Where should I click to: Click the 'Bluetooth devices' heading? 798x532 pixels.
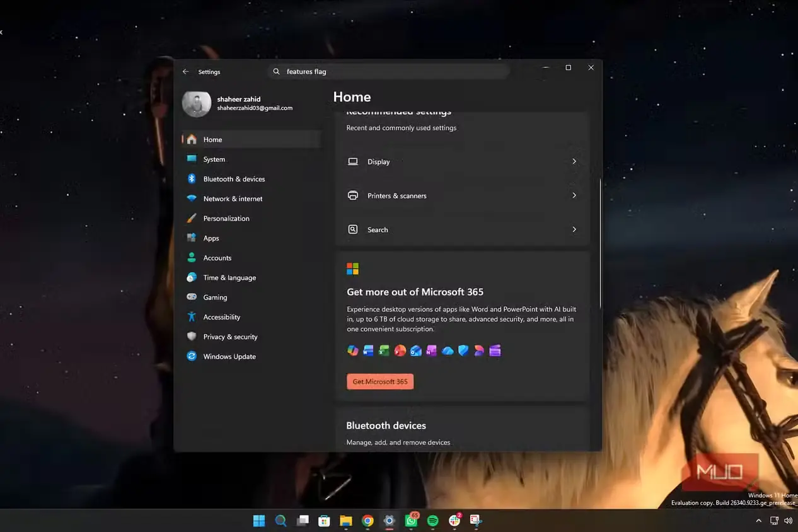click(x=386, y=425)
